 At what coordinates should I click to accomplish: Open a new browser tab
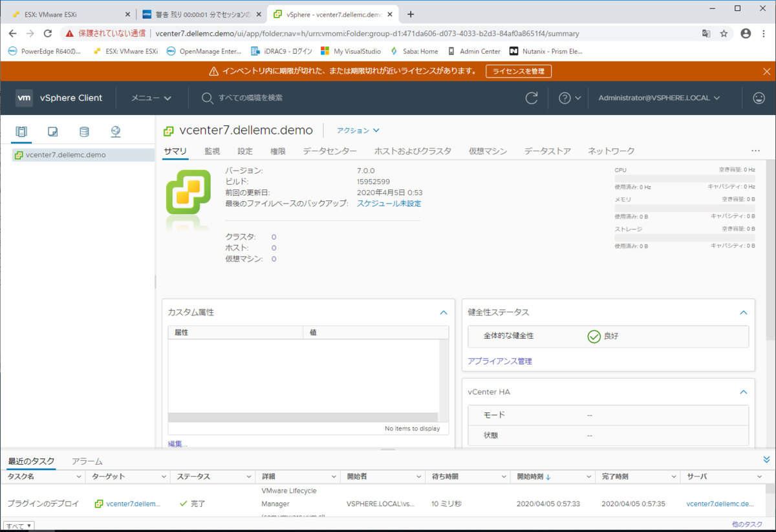coord(410,14)
